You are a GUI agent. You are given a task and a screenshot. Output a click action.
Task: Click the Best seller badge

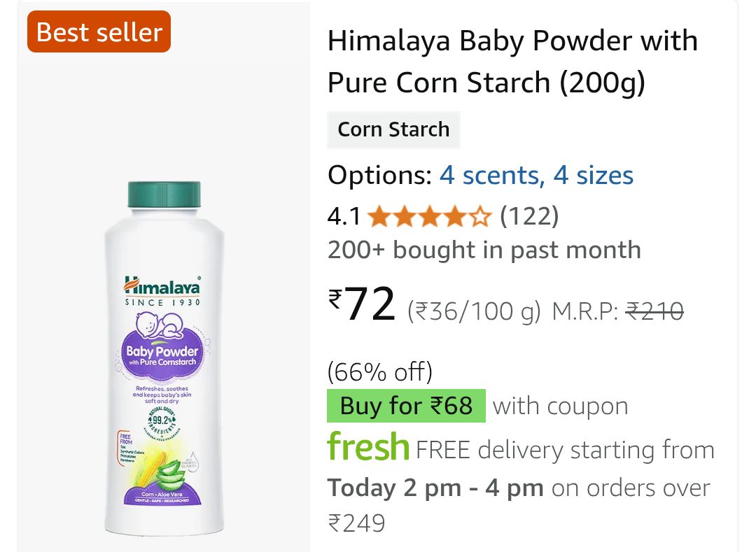(99, 32)
